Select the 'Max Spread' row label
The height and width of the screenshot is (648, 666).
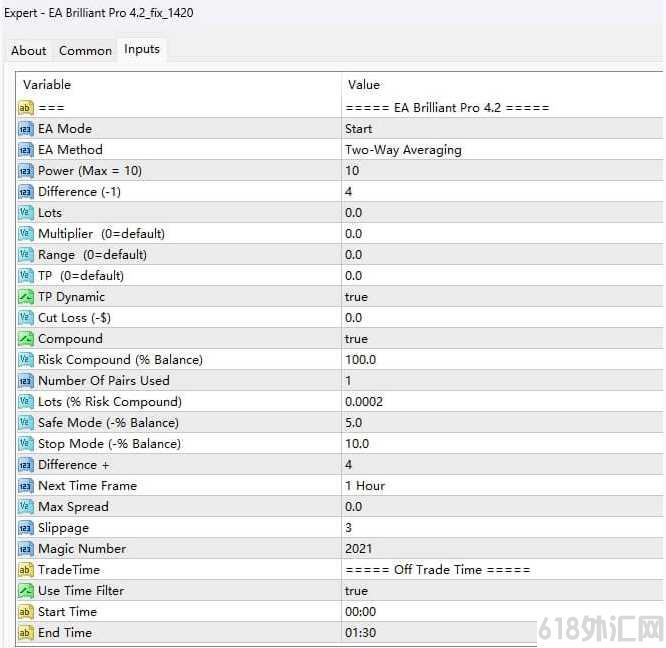[x=73, y=507]
